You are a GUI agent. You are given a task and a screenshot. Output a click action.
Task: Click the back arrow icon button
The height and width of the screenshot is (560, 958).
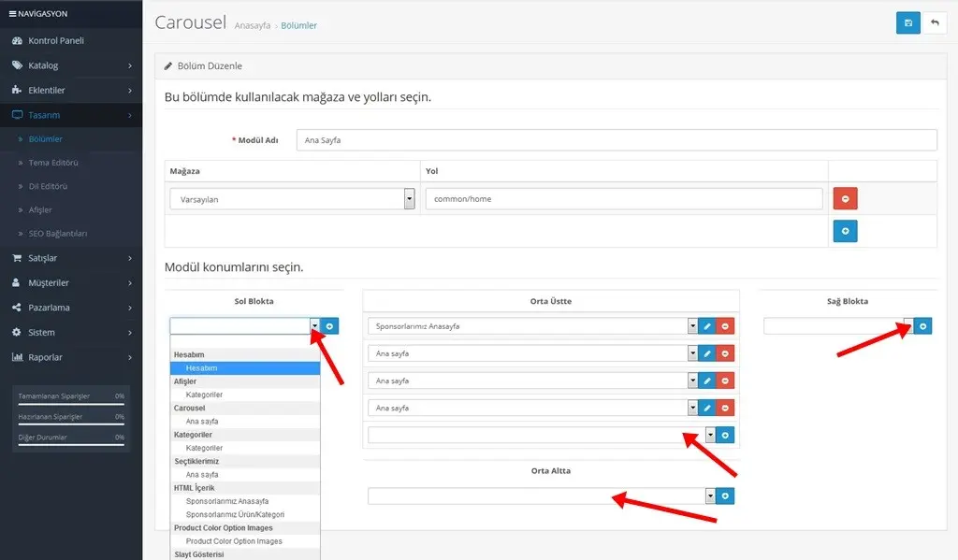coord(934,23)
